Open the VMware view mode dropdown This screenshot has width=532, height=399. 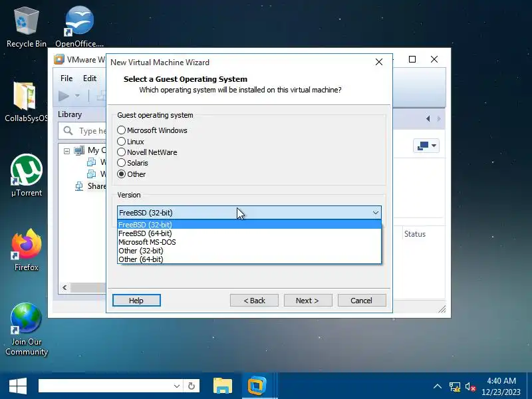point(426,146)
